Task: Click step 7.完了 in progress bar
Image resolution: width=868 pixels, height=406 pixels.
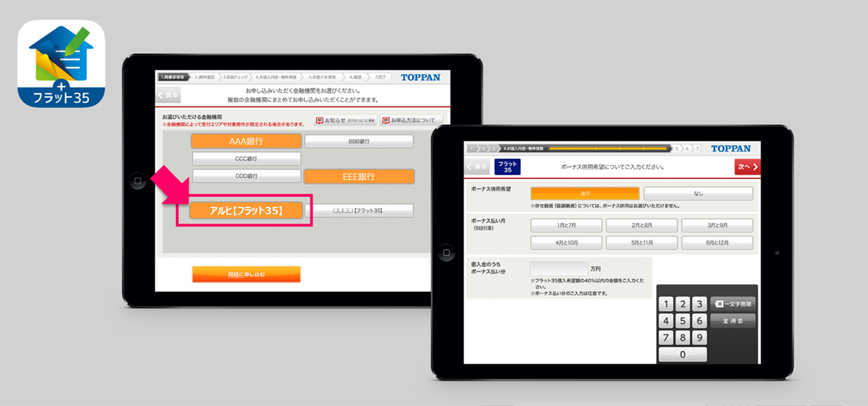Action: pyautogui.click(x=382, y=77)
